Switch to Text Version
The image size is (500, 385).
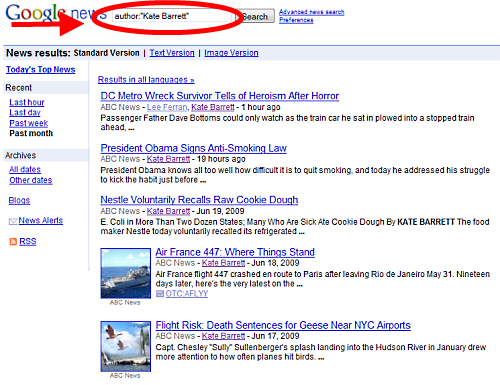coord(172,53)
